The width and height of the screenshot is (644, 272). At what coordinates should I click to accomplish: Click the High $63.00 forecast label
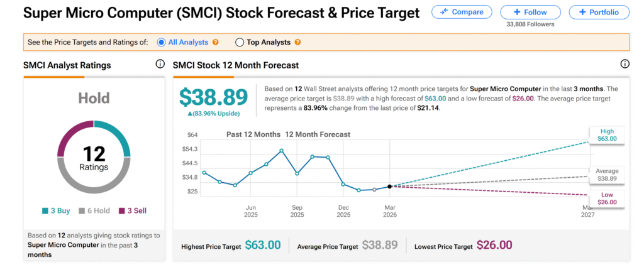[607, 134]
